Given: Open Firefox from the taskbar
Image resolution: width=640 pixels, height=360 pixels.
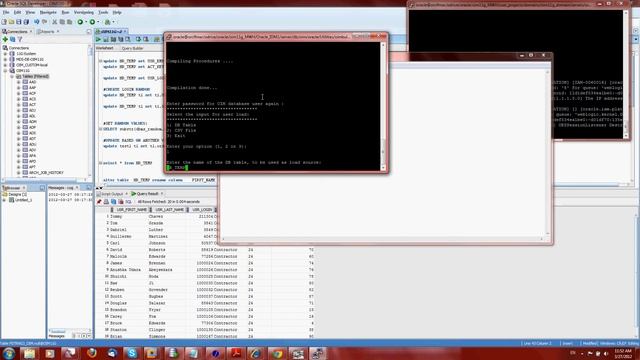Looking at the screenshot, I should click(x=91, y=353).
